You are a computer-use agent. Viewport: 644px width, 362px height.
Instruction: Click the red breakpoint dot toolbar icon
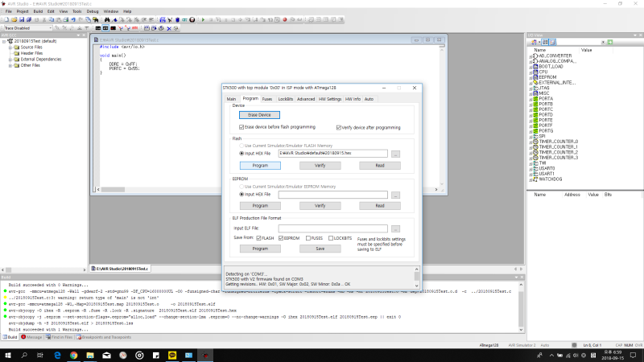285,19
